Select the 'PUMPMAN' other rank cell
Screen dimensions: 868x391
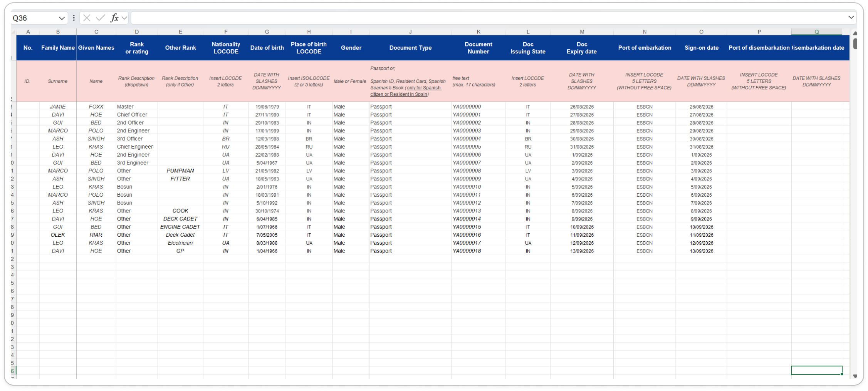180,171
